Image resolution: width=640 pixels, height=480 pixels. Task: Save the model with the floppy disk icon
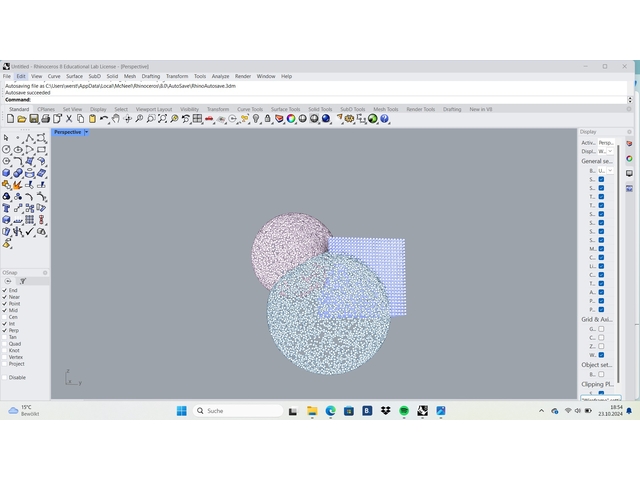[34, 119]
